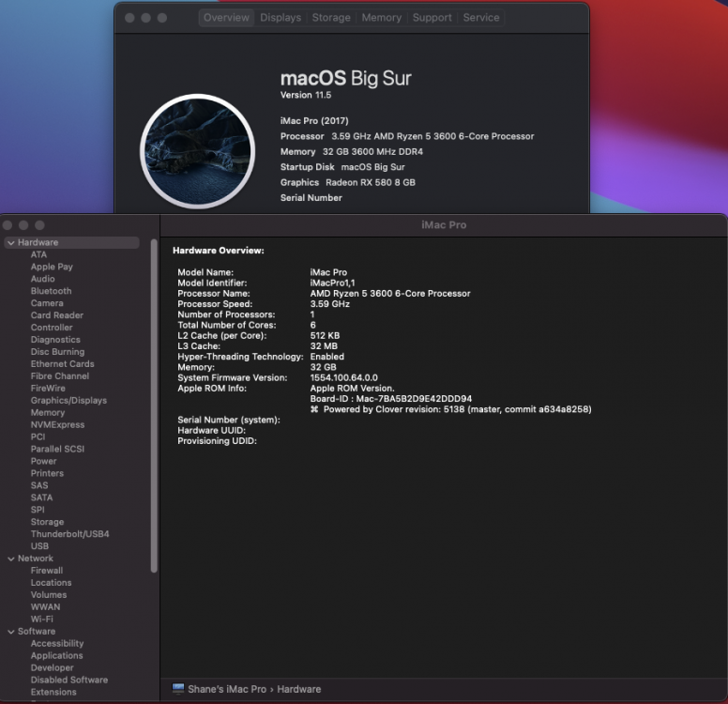Viewport: 728px width, 704px height.
Task: Select the Memory tab in About This Mac
Action: (x=382, y=18)
